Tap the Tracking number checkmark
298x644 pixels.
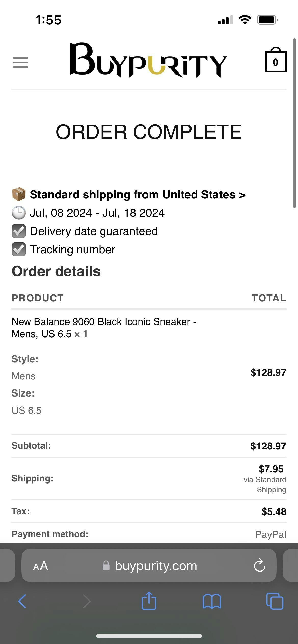tap(19, 250)
